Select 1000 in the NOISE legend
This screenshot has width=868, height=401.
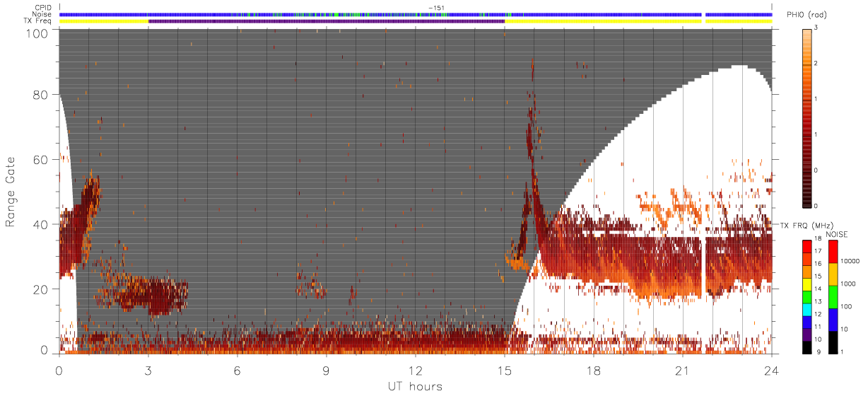coord(848,284)
